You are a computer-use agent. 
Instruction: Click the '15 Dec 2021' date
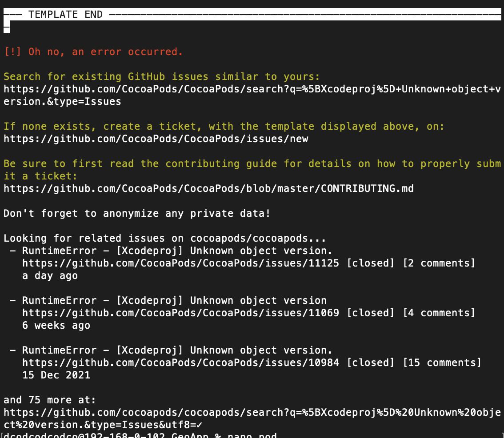(x=56, y=375)
